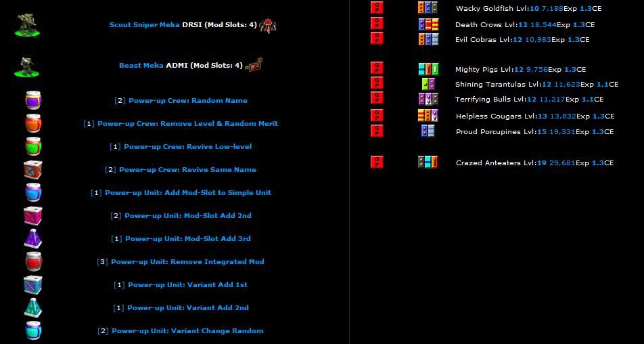Screen dimensions: 644x344
Task: Click red GP icon beside Proud Porcupines
Action: tap(377, 131)
